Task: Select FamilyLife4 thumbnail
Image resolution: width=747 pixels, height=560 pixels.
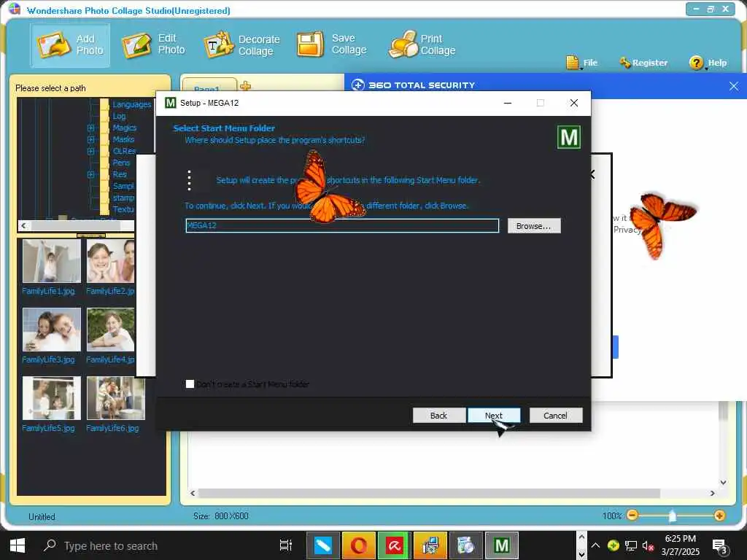Action: (x=111, y=330)
